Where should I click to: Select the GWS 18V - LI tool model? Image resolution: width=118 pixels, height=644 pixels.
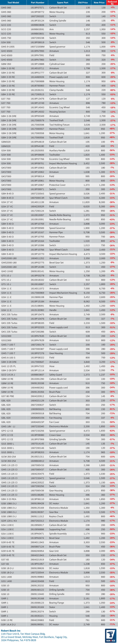pyautogui.click(x=8, y=426)
